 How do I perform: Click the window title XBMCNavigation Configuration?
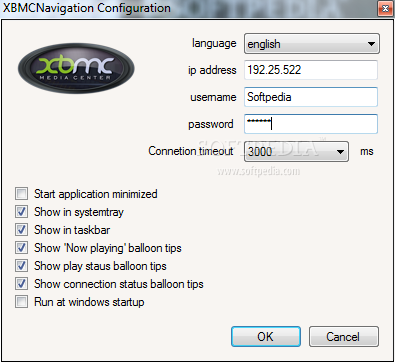coord(87,8)
